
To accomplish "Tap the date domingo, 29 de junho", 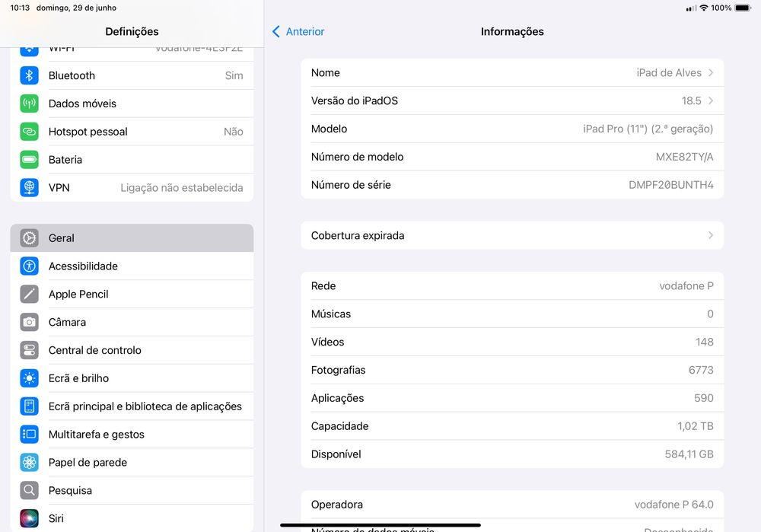I will [x=76, y=8].
